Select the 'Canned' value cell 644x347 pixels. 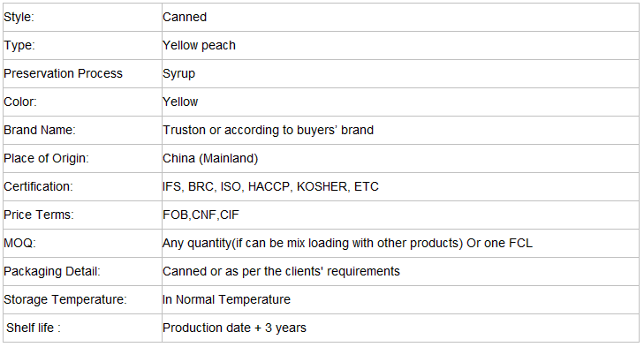(x=400, y=18)
